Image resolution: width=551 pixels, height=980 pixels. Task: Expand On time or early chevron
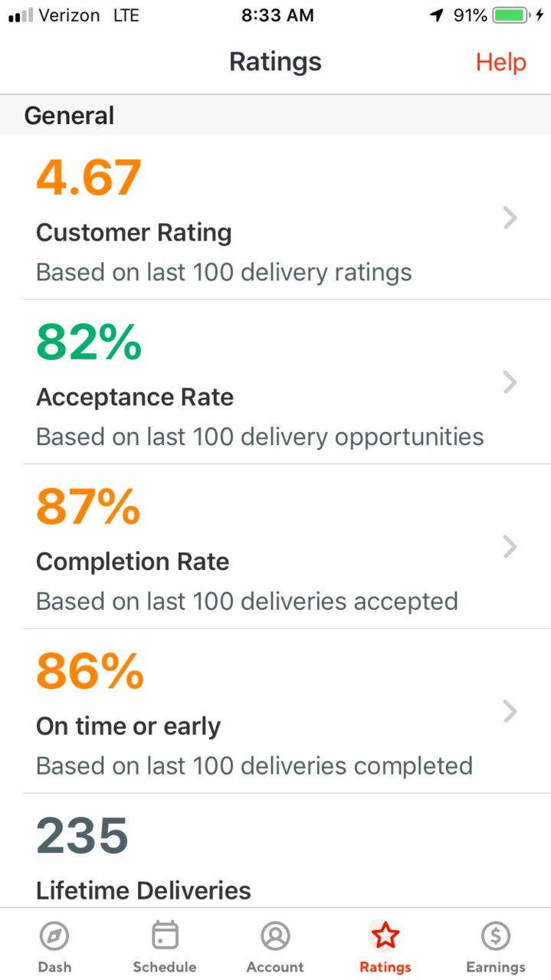[510, 712]
